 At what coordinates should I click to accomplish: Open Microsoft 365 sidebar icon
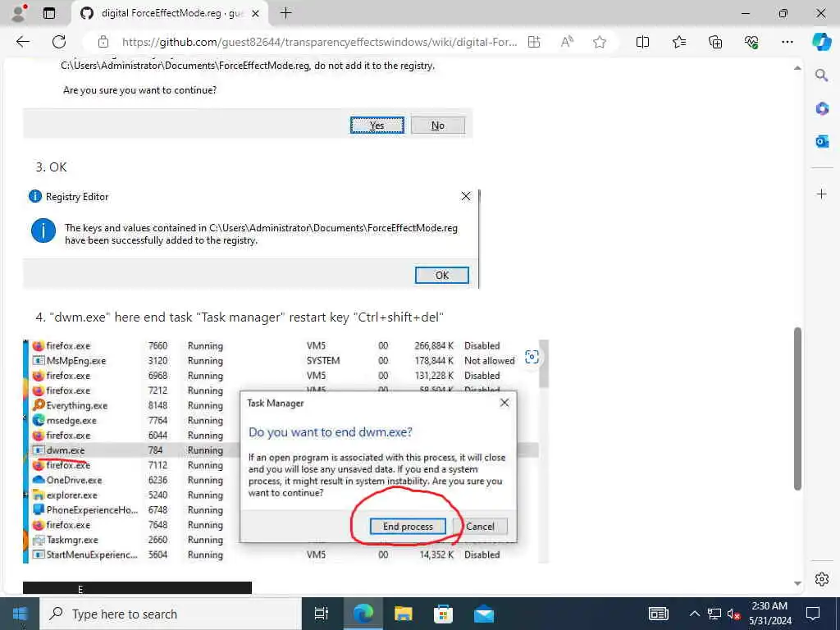tap(822, 108)
